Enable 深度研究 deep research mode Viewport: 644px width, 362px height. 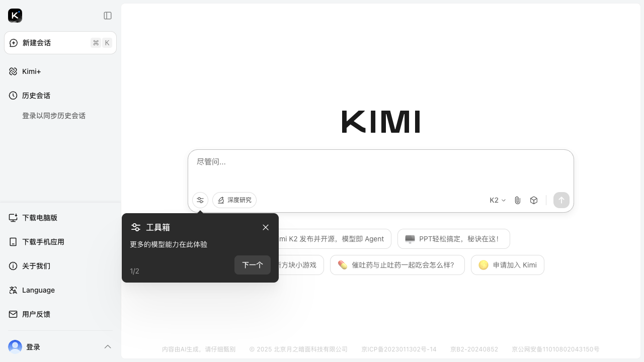pyautogui.click(x=234, y=200)
